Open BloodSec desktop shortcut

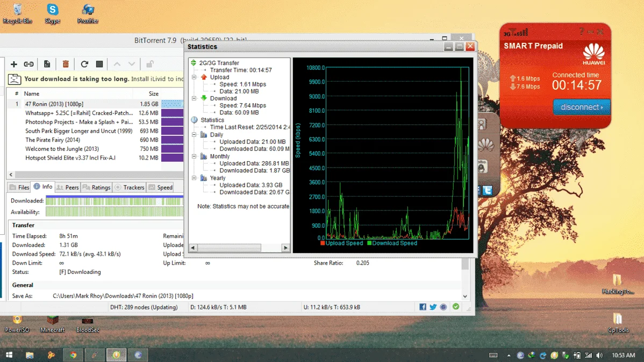pyautogui.click(x=88, y=324)
